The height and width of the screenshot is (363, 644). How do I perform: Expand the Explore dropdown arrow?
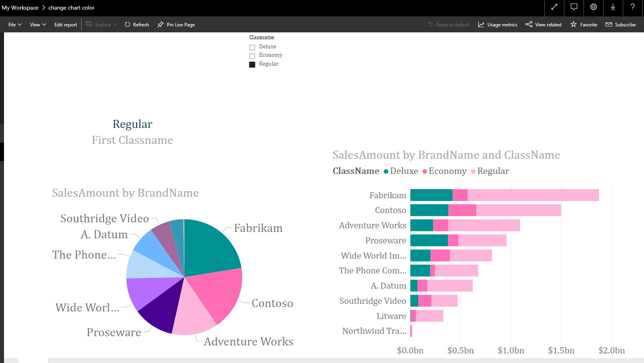click(115, 24)
